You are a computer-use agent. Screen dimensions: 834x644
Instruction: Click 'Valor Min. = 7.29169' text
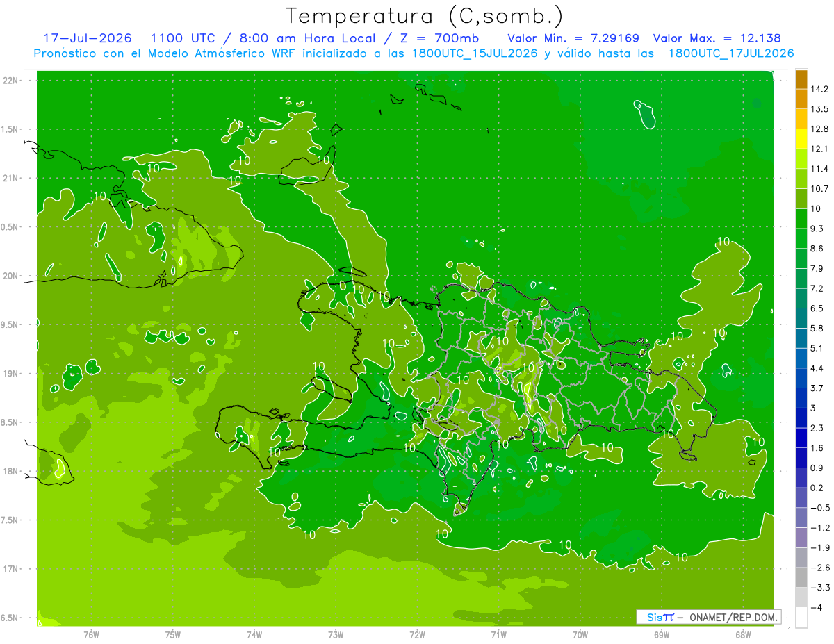click(x=573, y=38)
